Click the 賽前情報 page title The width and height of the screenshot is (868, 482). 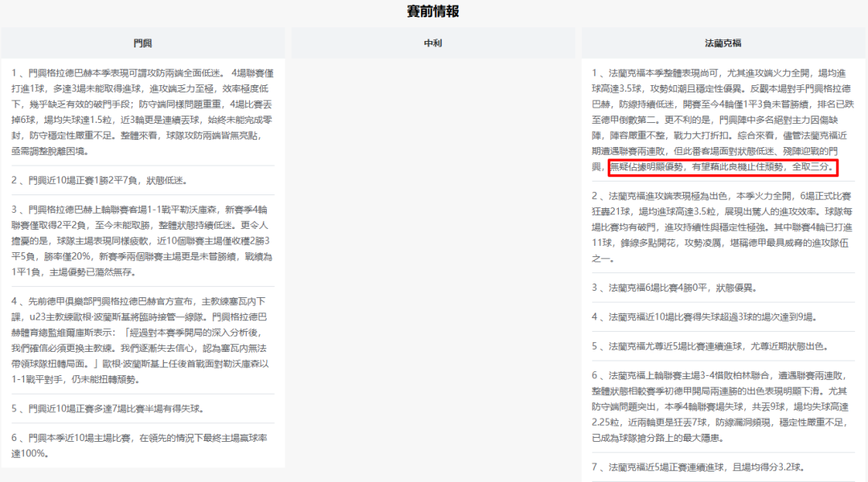pos(433,11)
